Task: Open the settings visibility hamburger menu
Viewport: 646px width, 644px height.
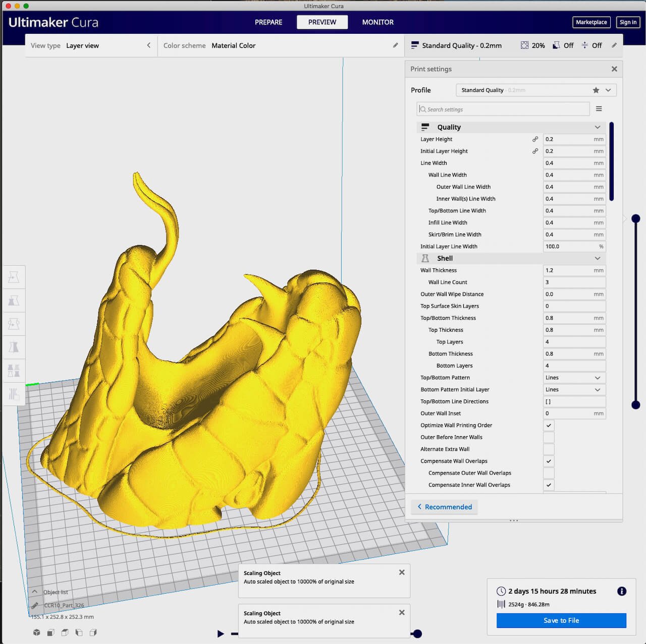Action: 599,108
